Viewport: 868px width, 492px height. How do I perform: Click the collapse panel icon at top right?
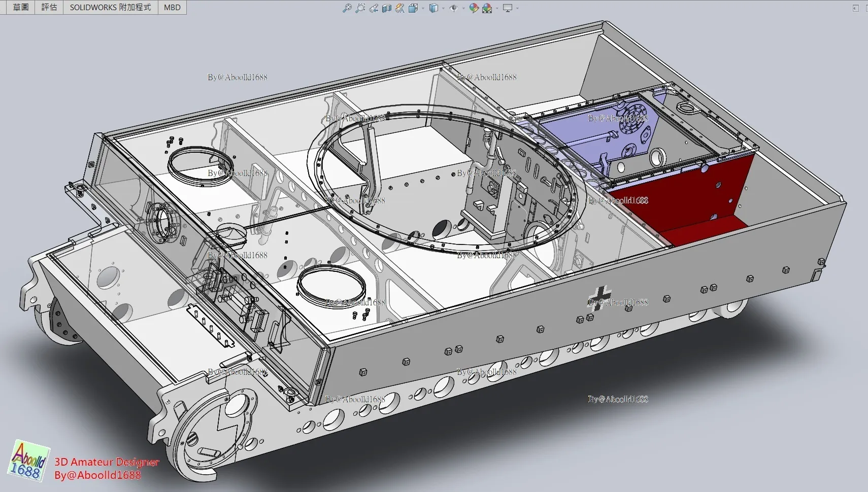(855, 8)
